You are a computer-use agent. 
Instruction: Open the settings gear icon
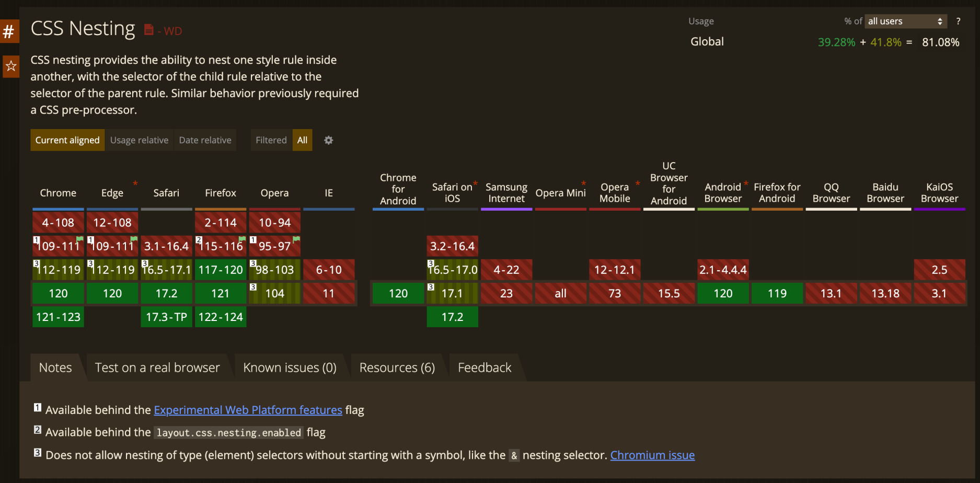coord(328,140)
